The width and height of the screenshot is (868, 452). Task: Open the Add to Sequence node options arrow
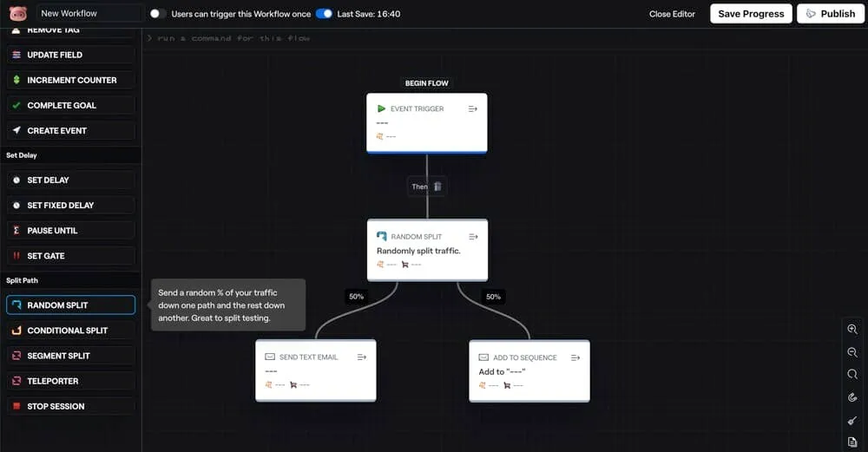(x=575, y=357)
